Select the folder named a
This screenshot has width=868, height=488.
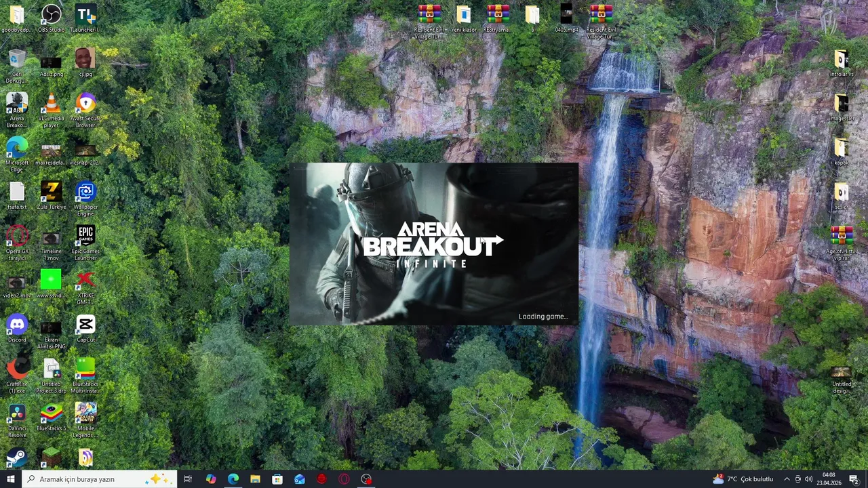coord(532,18)
